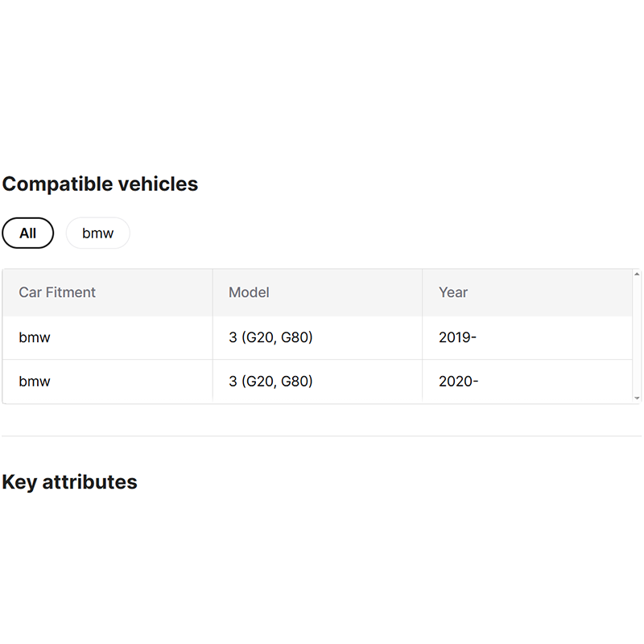Select the bmw cell in the 2019- row
Screen dimensions: 644x644
coord(35,337)
